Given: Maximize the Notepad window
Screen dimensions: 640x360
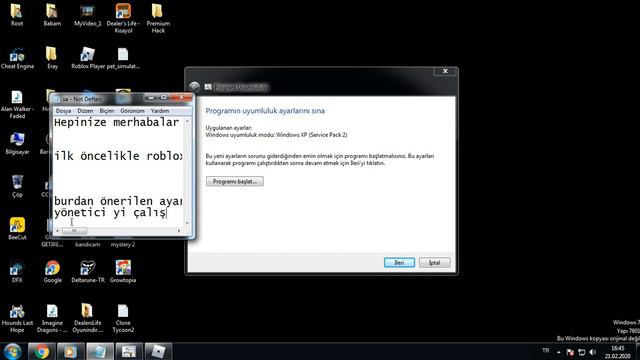Looking at the screenshot, I should [x=164, y=98].
